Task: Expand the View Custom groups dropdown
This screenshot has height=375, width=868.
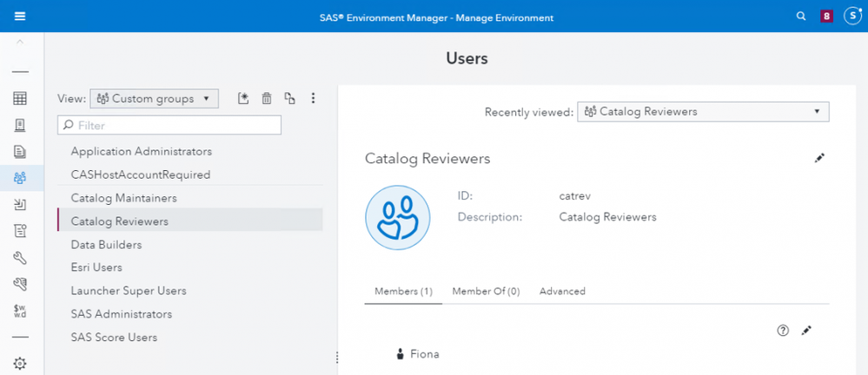Action: [x=155, y=99]
